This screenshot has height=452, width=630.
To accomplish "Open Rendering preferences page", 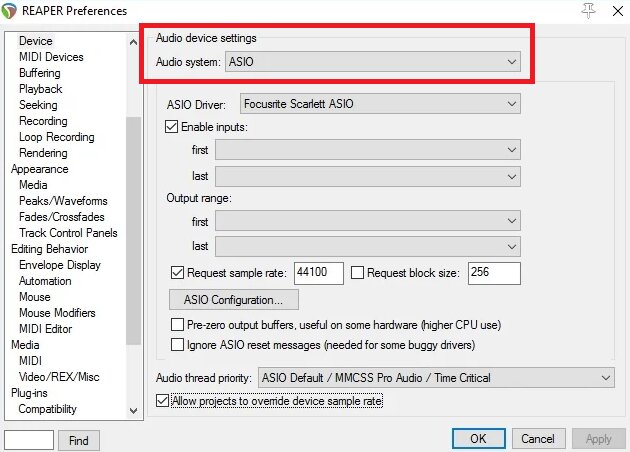I will pyautogui.click(x=43, y=153).
